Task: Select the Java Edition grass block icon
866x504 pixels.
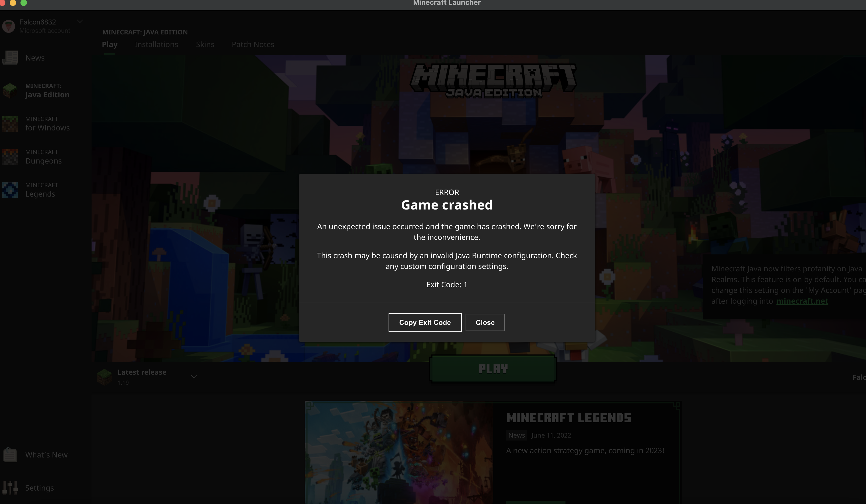Action: (10, 90)
